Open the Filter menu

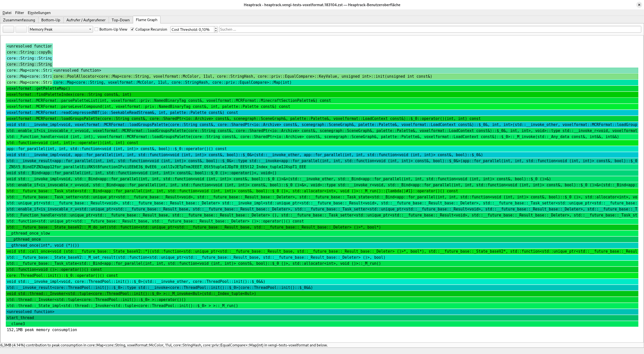19,13
